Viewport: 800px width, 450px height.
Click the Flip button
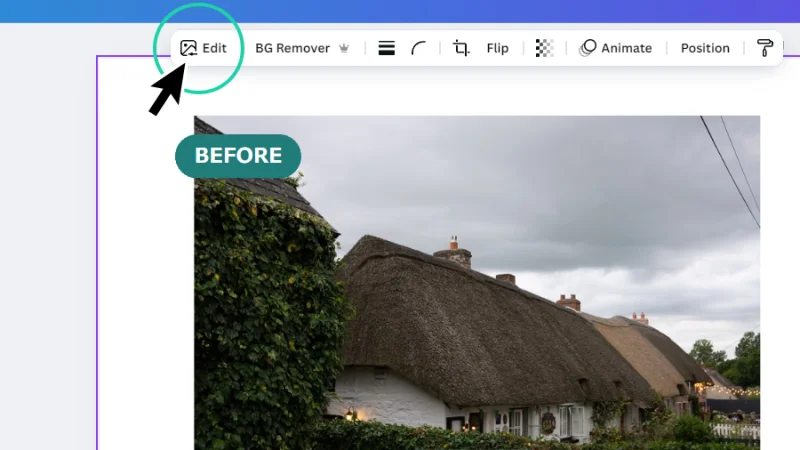click(x=497, y=48)
